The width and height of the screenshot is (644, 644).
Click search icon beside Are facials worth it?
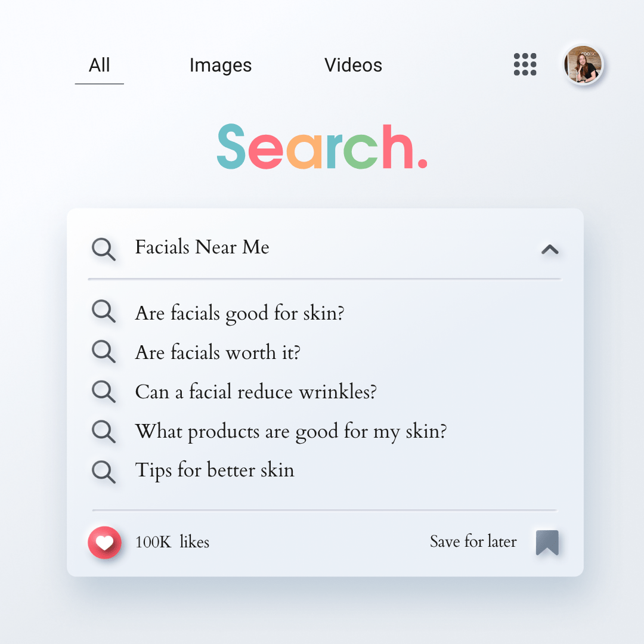[104, 352]
